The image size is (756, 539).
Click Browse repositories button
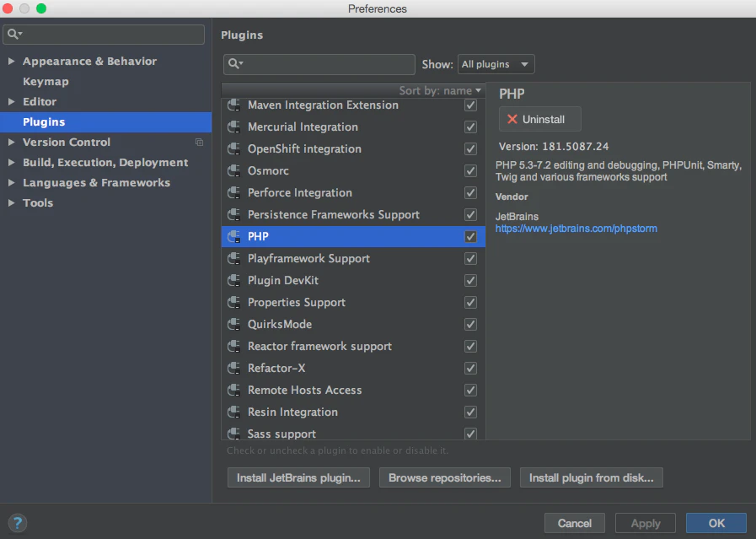pyautogui.click(x=444, y=477)
